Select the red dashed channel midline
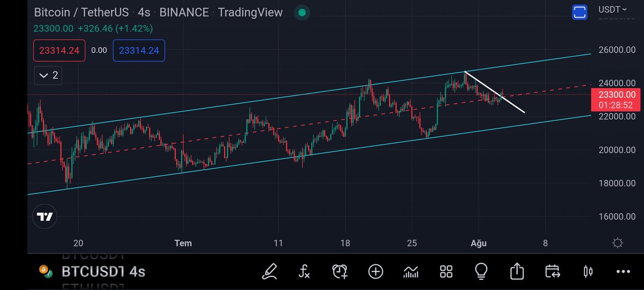Screen dimensions: 644x290 tap(309, 124)
